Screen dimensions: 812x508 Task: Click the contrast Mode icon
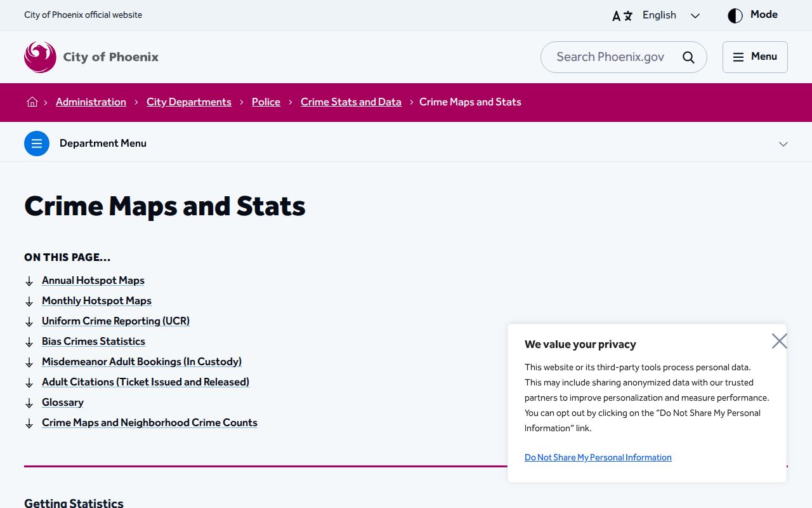click(735, 16)
